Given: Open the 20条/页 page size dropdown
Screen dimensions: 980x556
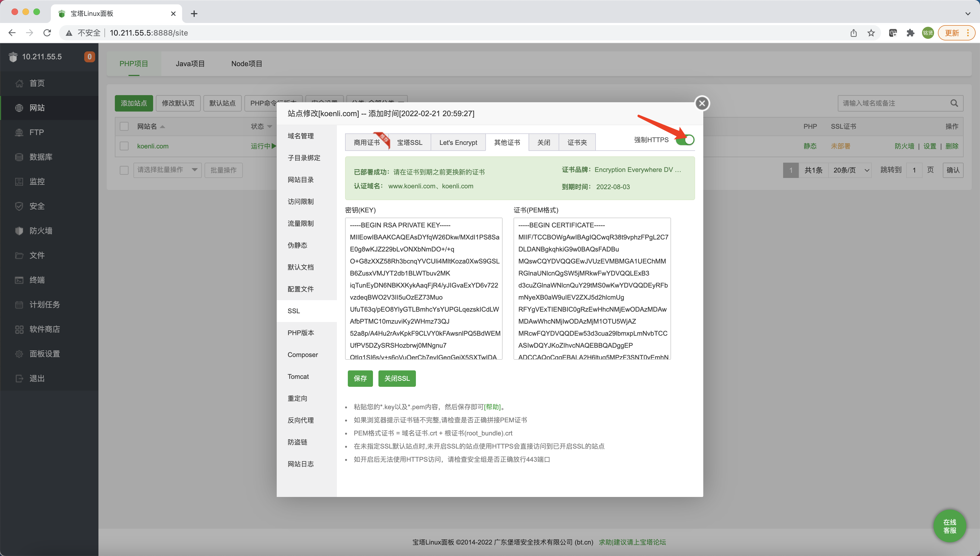Looking at the screenshot, I should click(850, 170).
